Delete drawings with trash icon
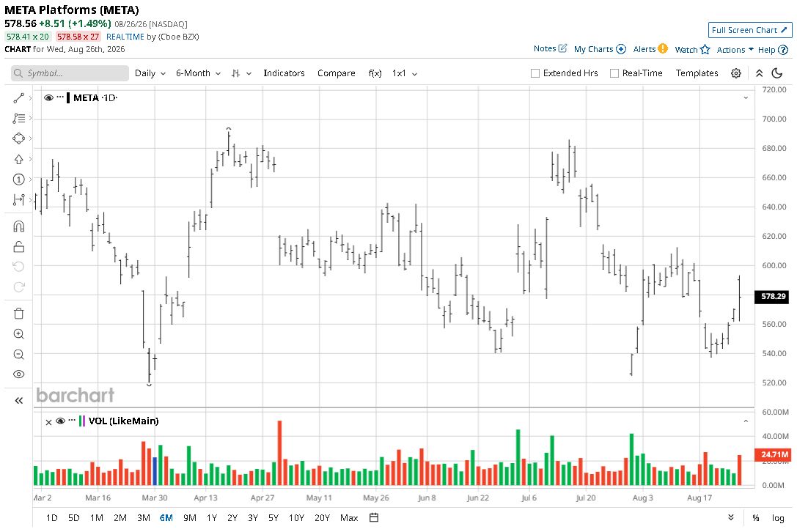The width and height of the screenshot is (797, 532). click(19, 314)
